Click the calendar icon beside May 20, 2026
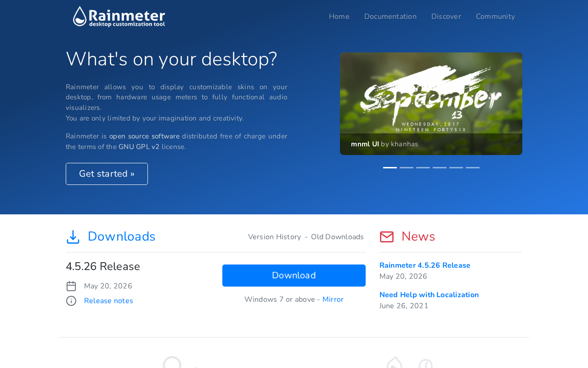Screen dimensions: 588x368 (71, 286)
